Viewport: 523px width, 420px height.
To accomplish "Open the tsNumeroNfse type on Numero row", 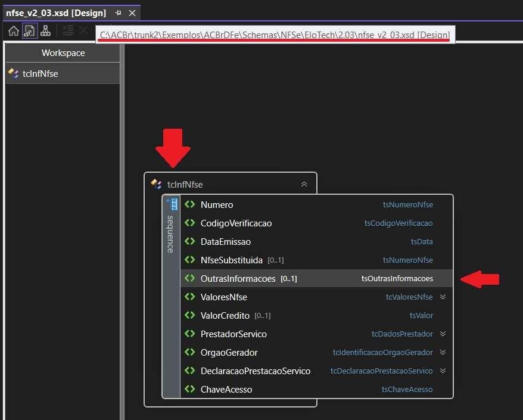I will click(x=408, y=204).
